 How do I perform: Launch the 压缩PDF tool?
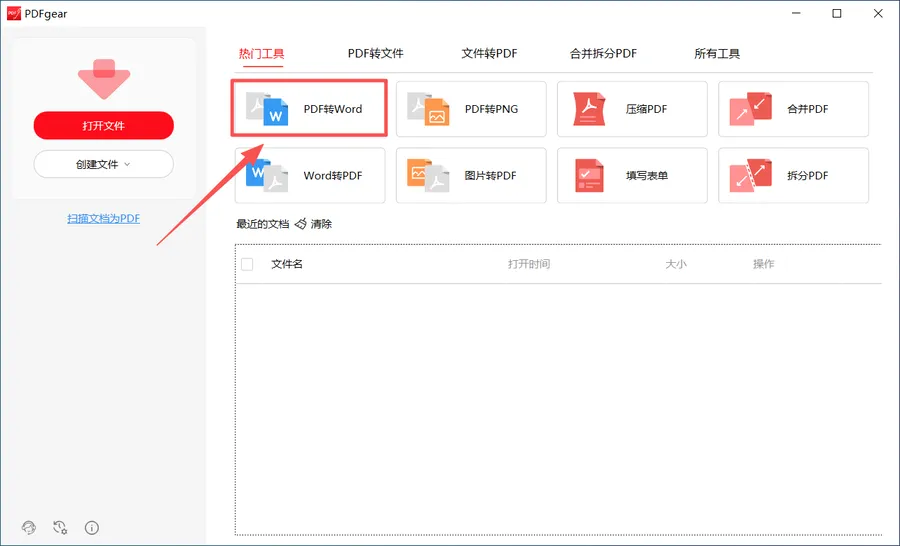pyautogui.click(x=632, y=109)
